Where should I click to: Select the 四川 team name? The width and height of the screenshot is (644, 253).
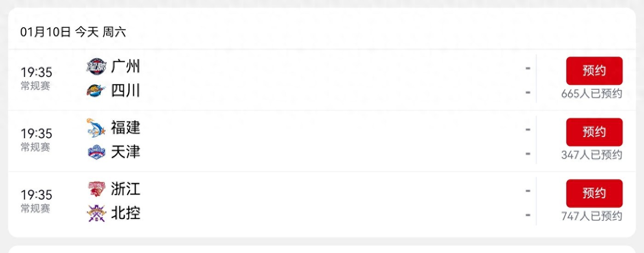(x=126, y=91)
